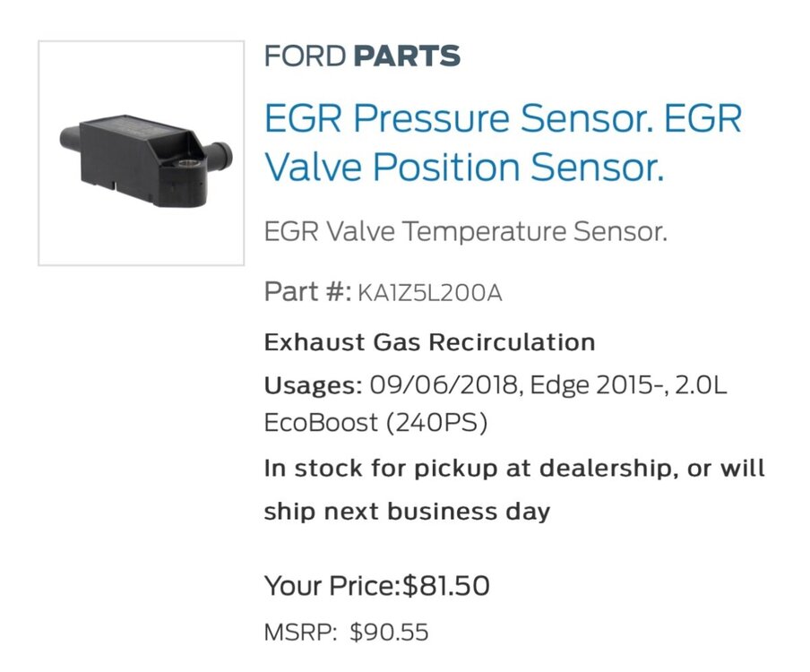
Task: Click the ship next business day text
Action: [406, 512]
